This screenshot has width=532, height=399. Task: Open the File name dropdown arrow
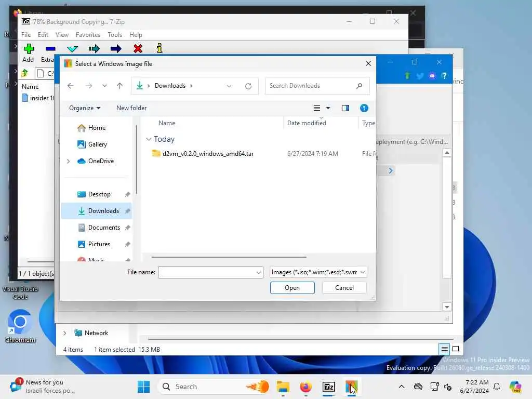point(259,272)
